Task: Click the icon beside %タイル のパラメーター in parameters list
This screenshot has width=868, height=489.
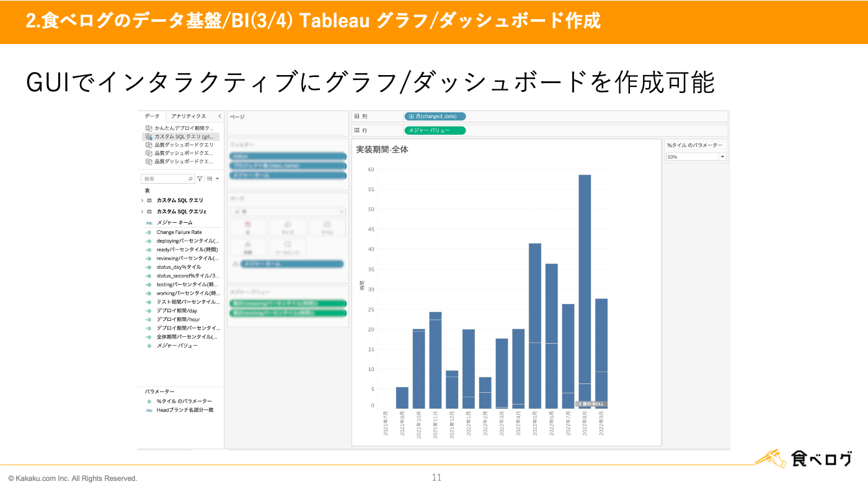Action: click(x=149, y=402)
